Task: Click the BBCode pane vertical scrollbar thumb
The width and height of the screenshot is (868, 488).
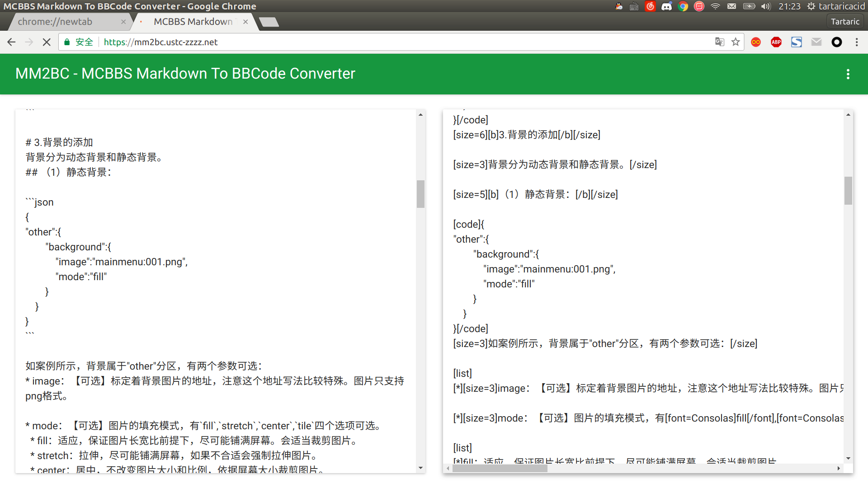Action: point(848,190)
